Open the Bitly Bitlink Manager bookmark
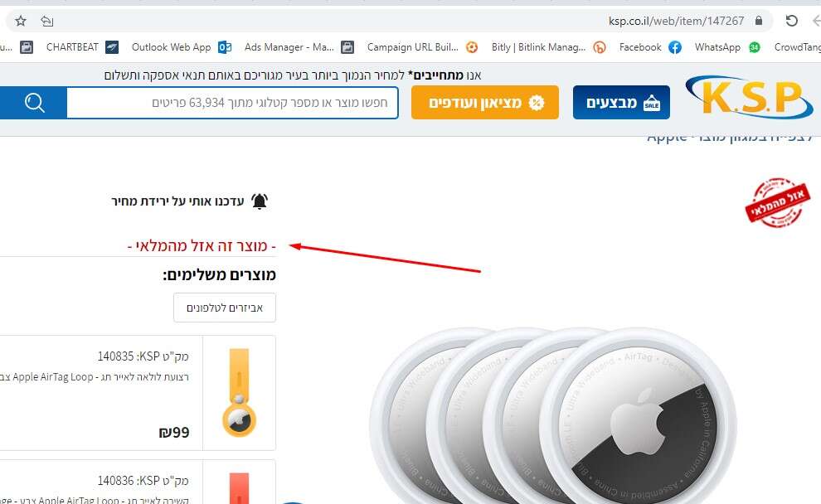 click(548, 47)
